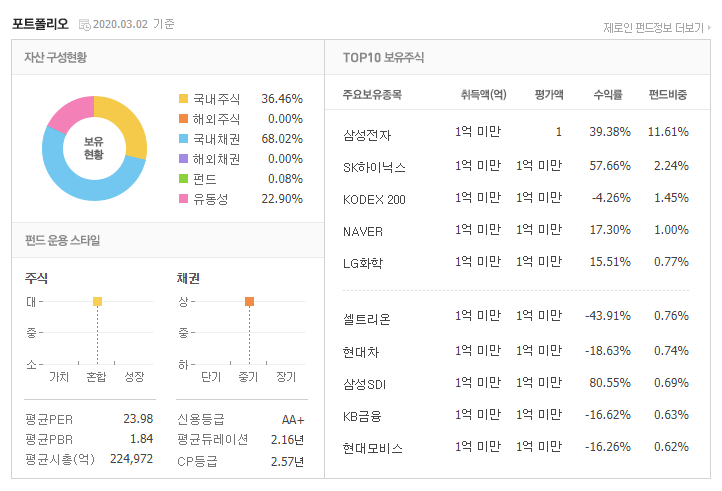The image size is (722, 491).
Task: Click the 성장 axis label in 주식 chart
Action: (134, 377)
